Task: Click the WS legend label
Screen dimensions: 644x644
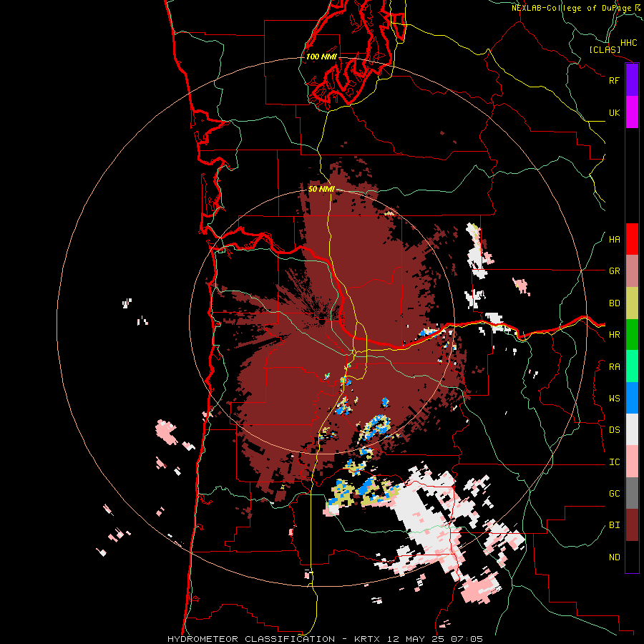Action: [614, 399]
